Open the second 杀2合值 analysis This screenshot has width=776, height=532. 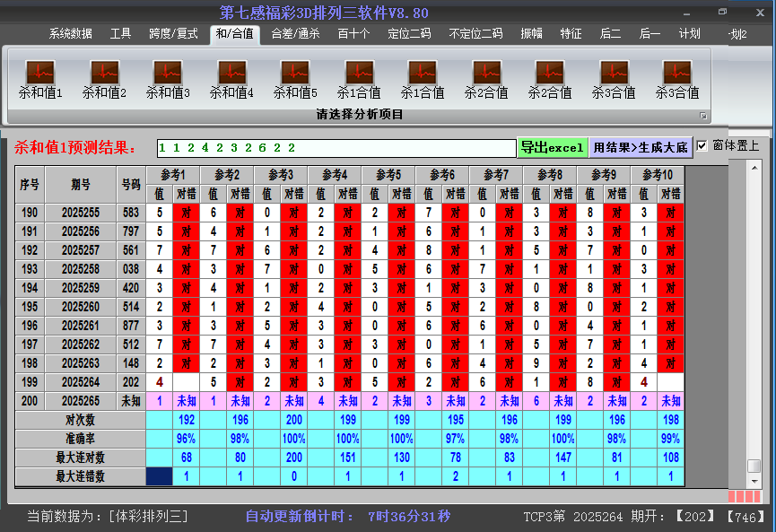(549, 76)
